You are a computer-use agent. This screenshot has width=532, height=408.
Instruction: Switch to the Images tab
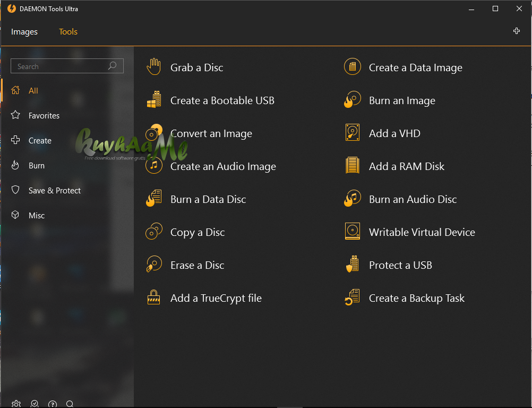pos(24,31)
